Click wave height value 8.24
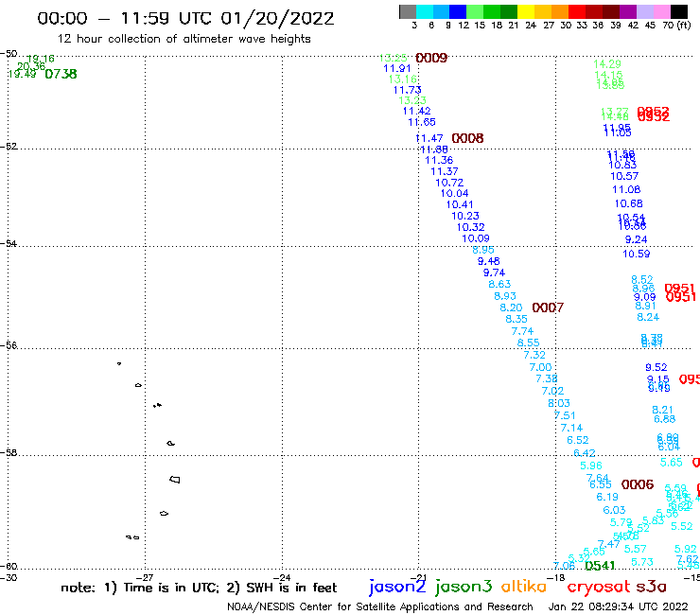 (648, 317)
